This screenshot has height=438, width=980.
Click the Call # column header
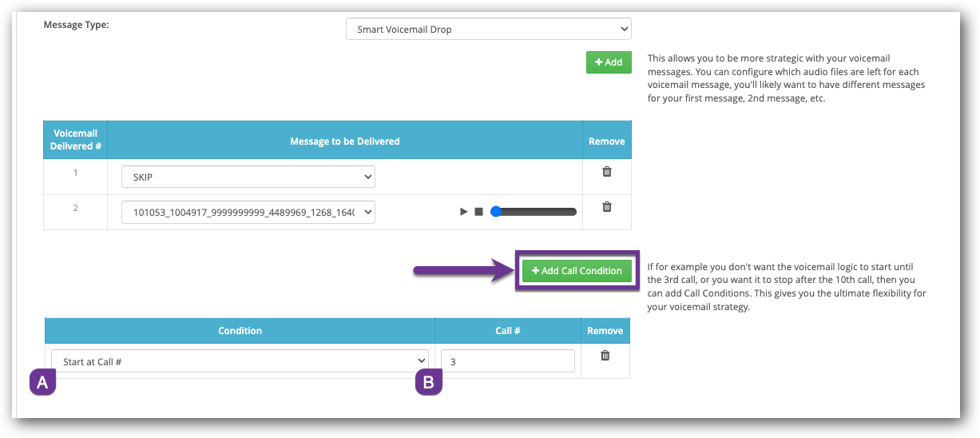(508, 331)
